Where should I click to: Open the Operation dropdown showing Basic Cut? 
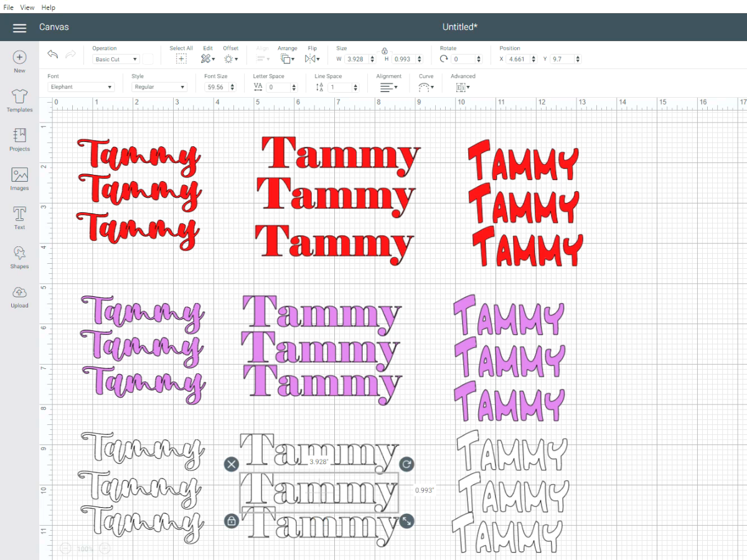click(116, 59)
